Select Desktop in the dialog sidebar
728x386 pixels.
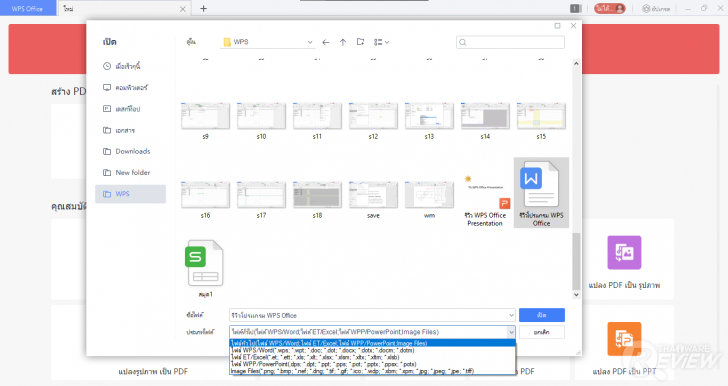pos(122,109)
